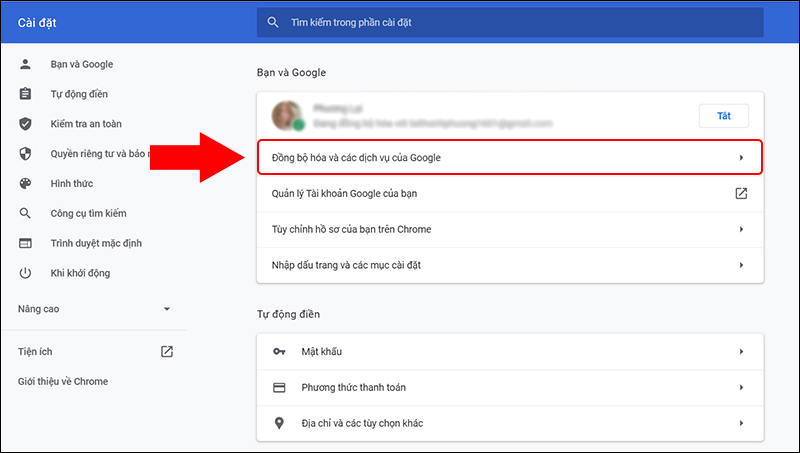Click the key icon next to Mật khẩu
This screenshot has width=800, height=453.
[279, 351]
